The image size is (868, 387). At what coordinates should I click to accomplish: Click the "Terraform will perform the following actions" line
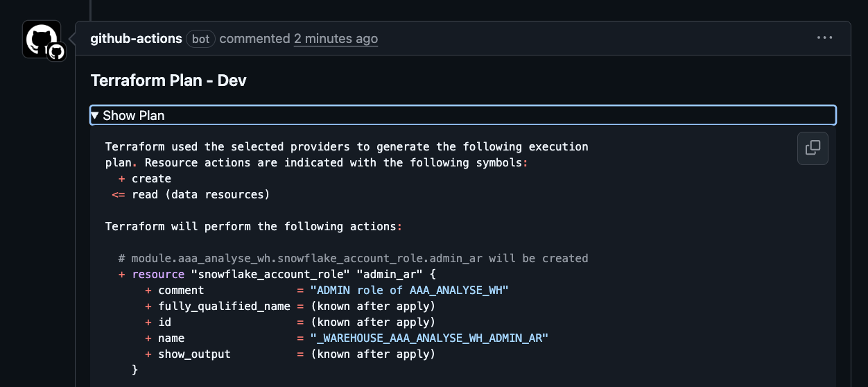(x=253, y=226)
